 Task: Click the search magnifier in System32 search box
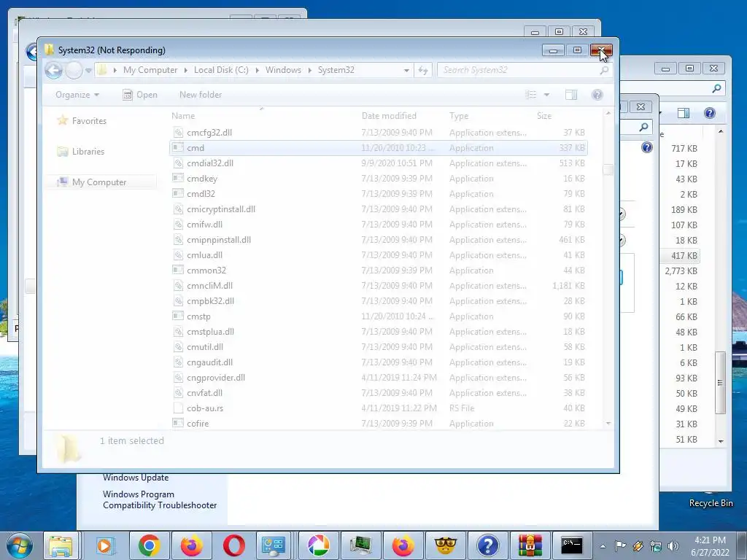tap(604, 70)
